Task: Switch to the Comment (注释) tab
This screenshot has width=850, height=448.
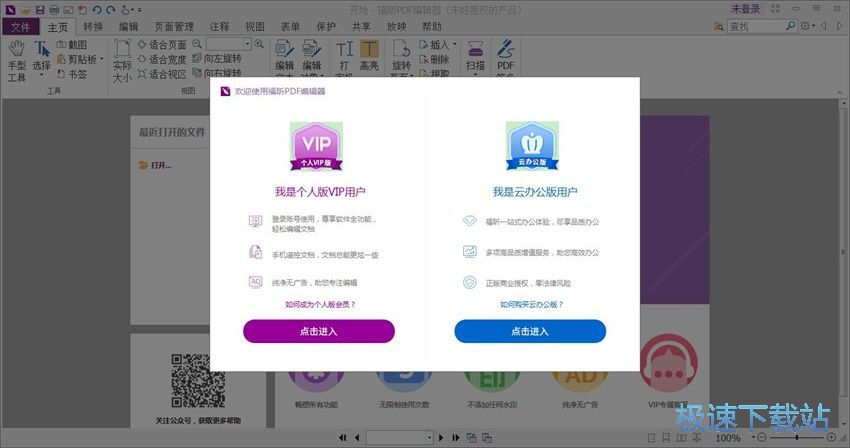Action: click(x=220, y=27)
